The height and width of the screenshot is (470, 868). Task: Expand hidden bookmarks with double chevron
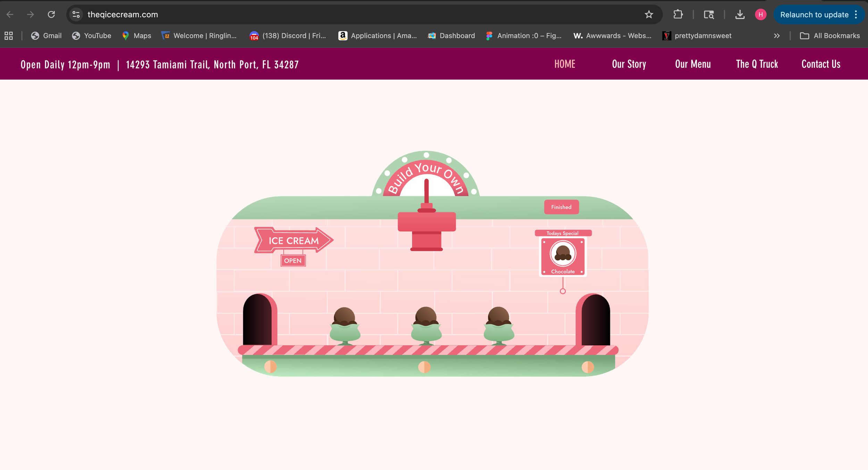(777, 36)
